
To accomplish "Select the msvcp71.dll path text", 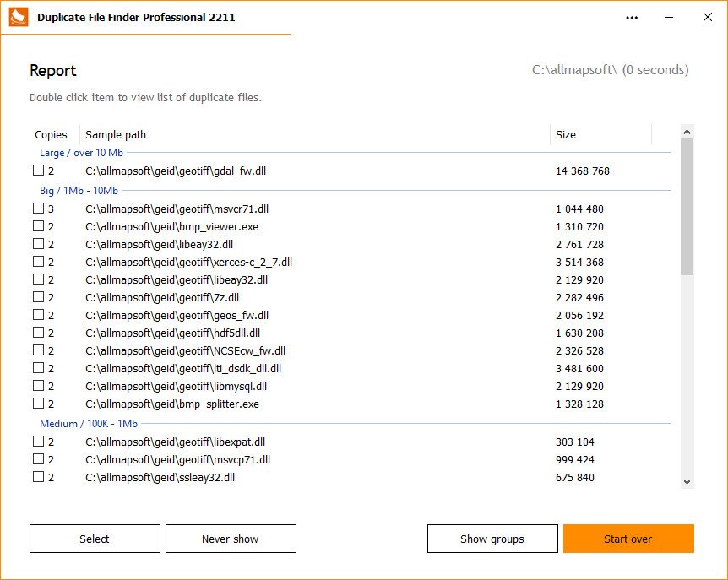I will pyautogui.click(x=178, y=459).
